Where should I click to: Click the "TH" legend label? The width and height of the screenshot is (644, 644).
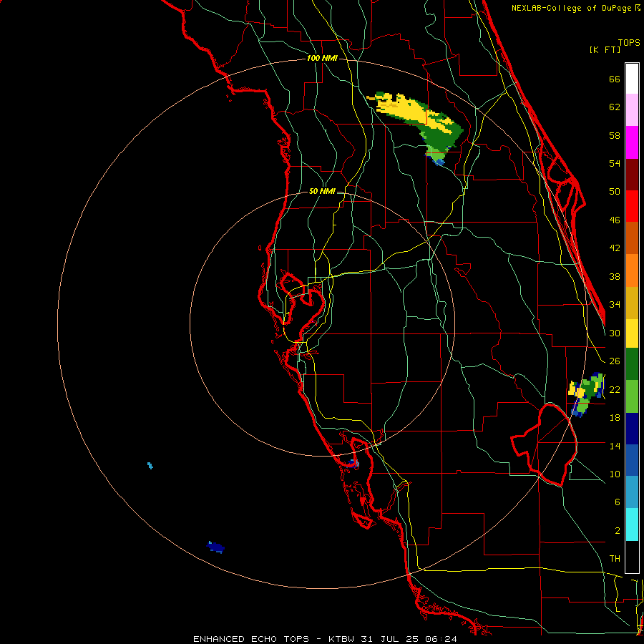point(615,559)
